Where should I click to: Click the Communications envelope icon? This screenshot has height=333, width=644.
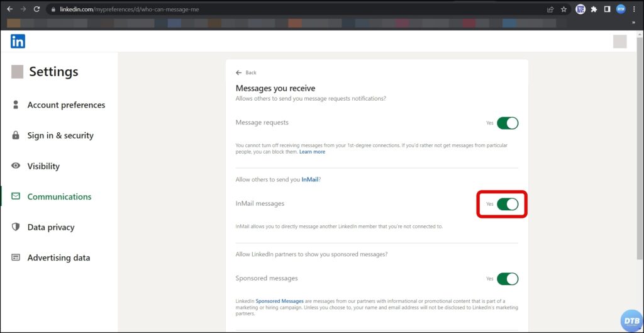tap(16, 196)
